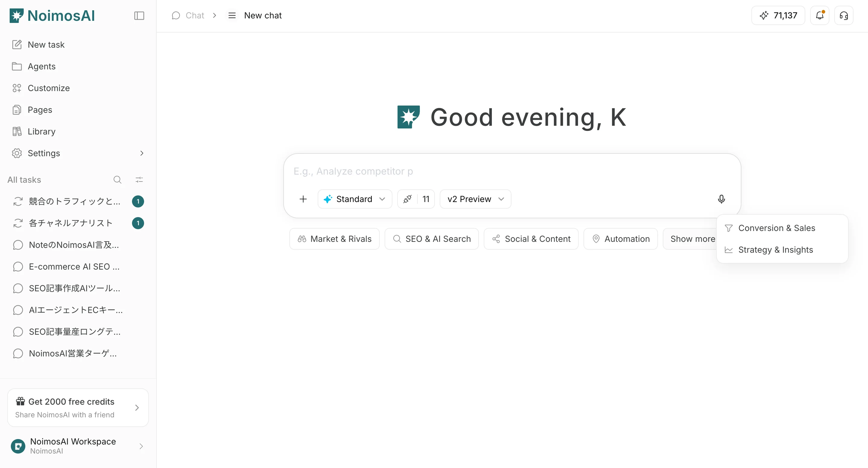Click the greeting logo icon
Image resolution: width=868 pixels, height=468 pixels.
tap(408, 117)
